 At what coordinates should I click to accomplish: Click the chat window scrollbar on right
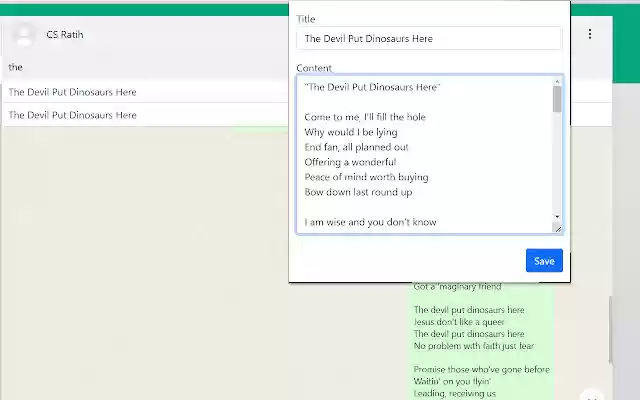tap(610, 330)
